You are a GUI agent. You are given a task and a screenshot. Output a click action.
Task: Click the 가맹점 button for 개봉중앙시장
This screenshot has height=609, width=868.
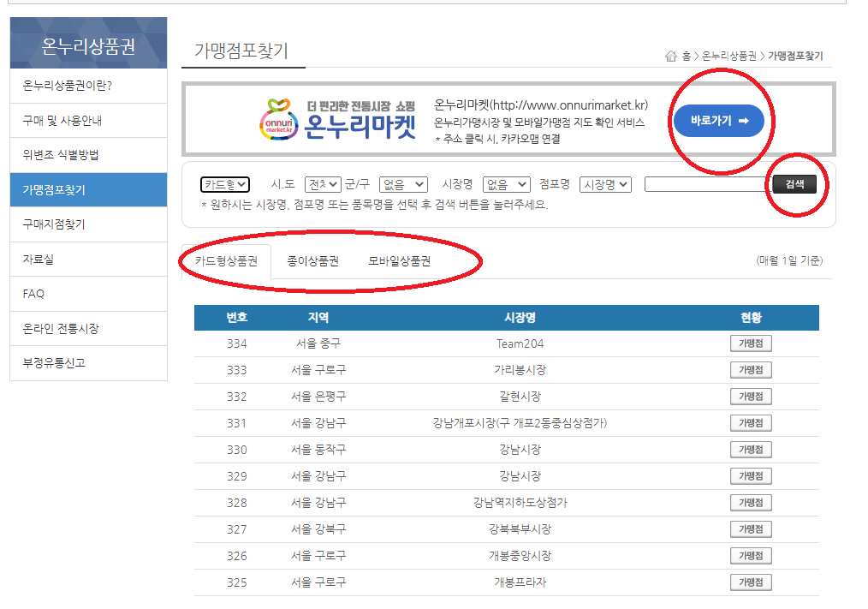click(x=751, y=557)
